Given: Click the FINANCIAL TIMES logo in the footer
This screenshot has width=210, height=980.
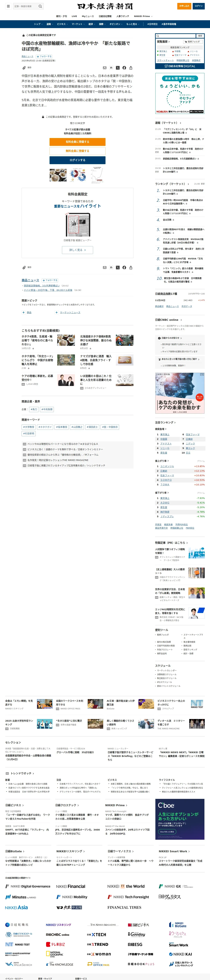Looking at the screenshot, I should pyautogui.click(x=124, y=907).
